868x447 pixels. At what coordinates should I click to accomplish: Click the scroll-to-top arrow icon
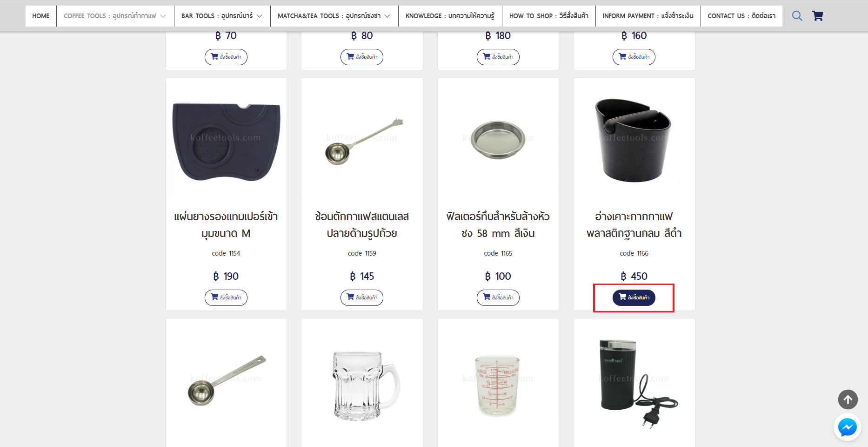848,400
